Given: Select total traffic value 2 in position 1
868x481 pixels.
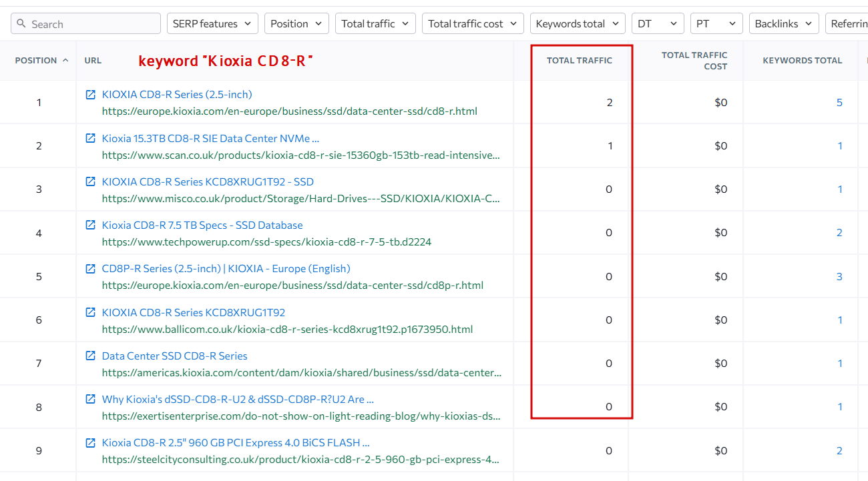Looking at the screenshot, I should [x=609, y=103].
